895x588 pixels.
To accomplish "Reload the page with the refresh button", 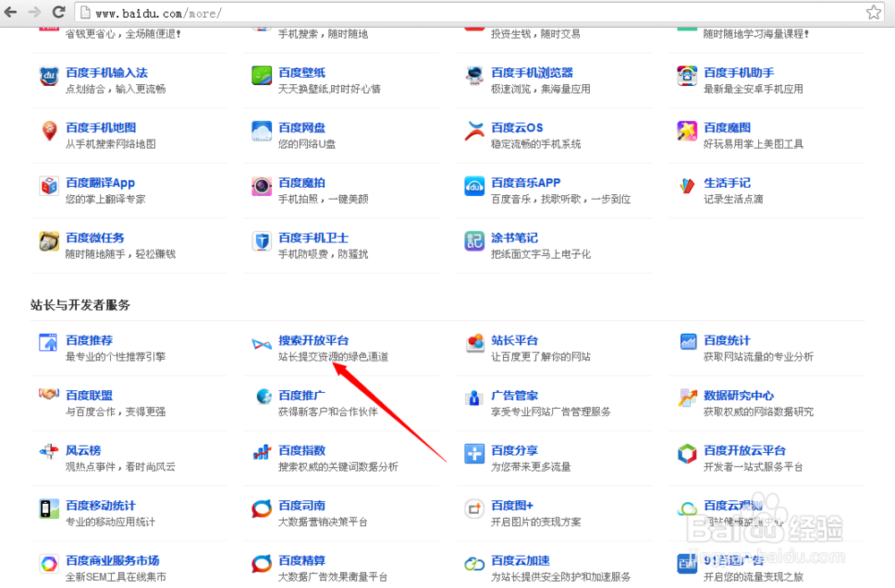I will [x=58, y=12].
